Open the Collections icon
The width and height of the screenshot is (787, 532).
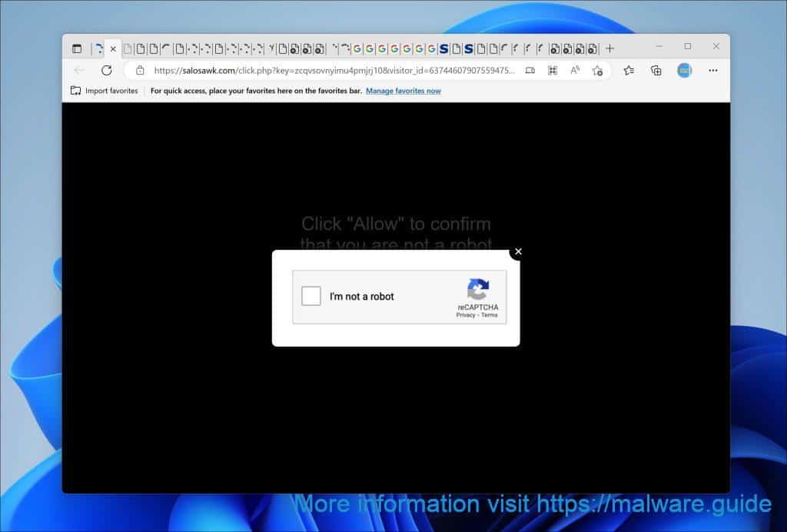(x=656, y=70)
